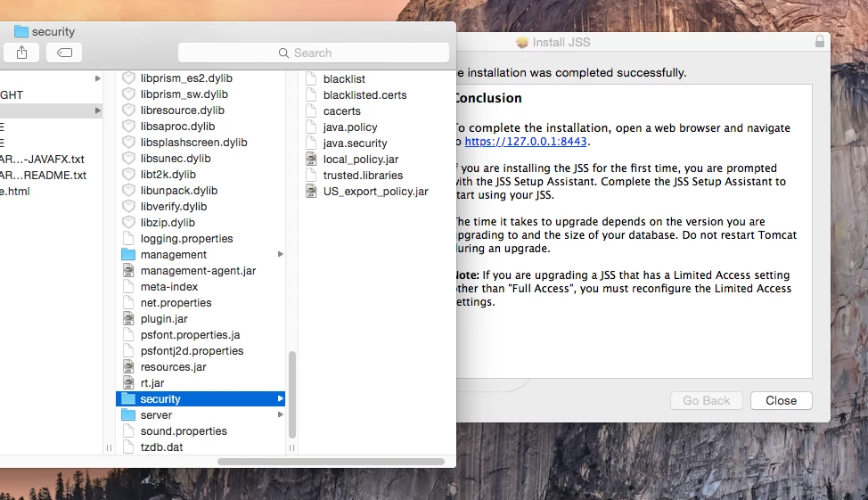Screen dimensions: 868x500
Task: Click the security folder icon in title bar
Action: tap(21, 31)
